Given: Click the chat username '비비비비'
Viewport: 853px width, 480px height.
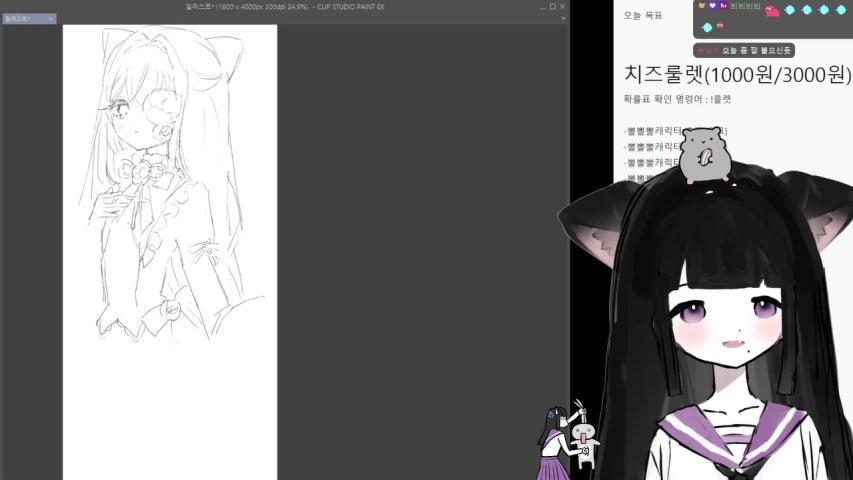Looking at the screenshot, I should 745,6.
